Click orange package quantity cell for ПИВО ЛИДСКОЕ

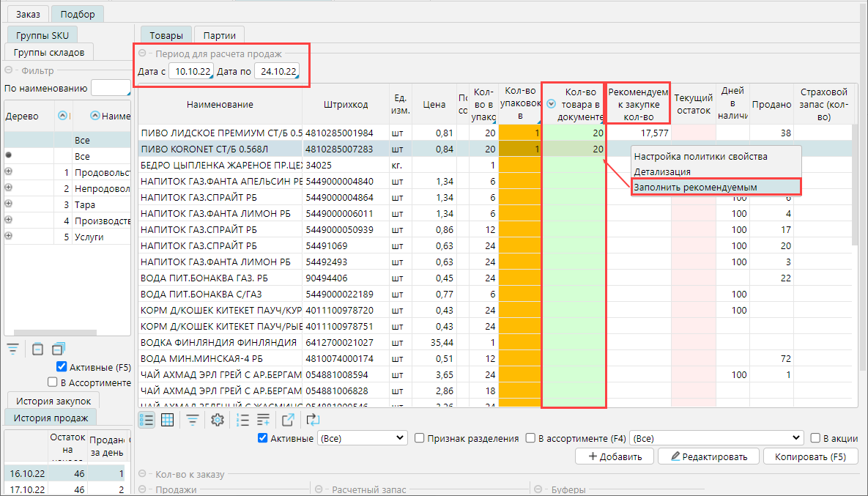[519, 133]
